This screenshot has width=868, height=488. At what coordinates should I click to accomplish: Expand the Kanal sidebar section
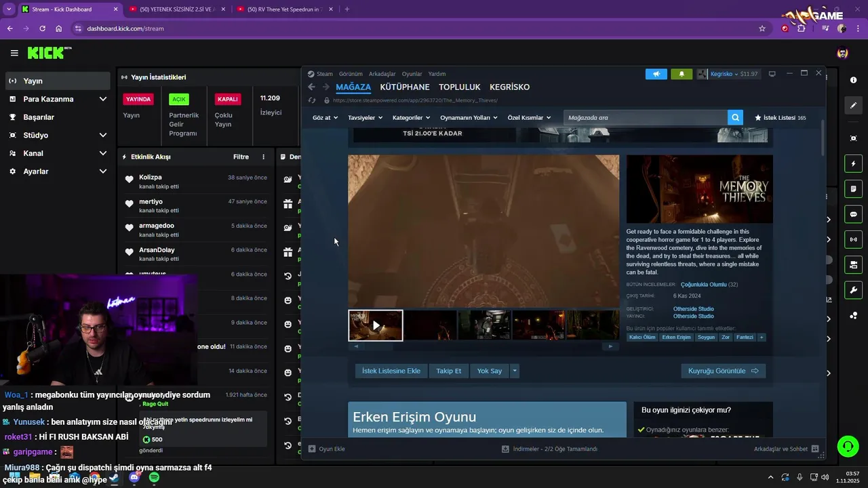click(102, 153)
